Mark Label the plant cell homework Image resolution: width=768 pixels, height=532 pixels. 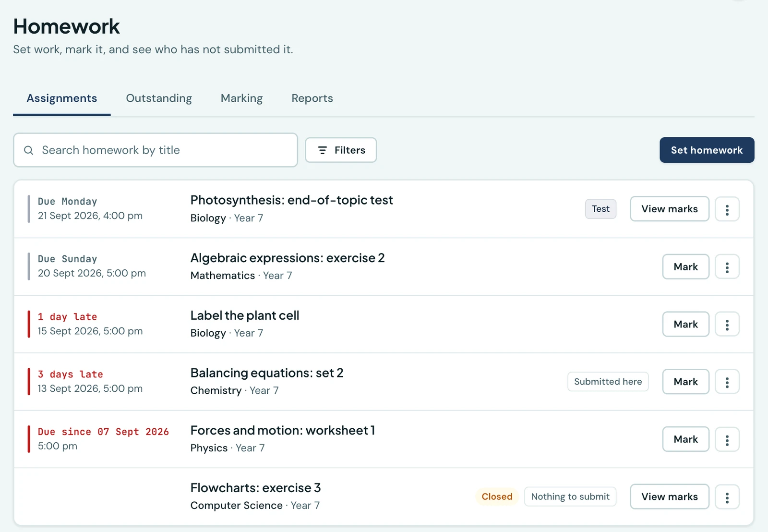[685, 325]
